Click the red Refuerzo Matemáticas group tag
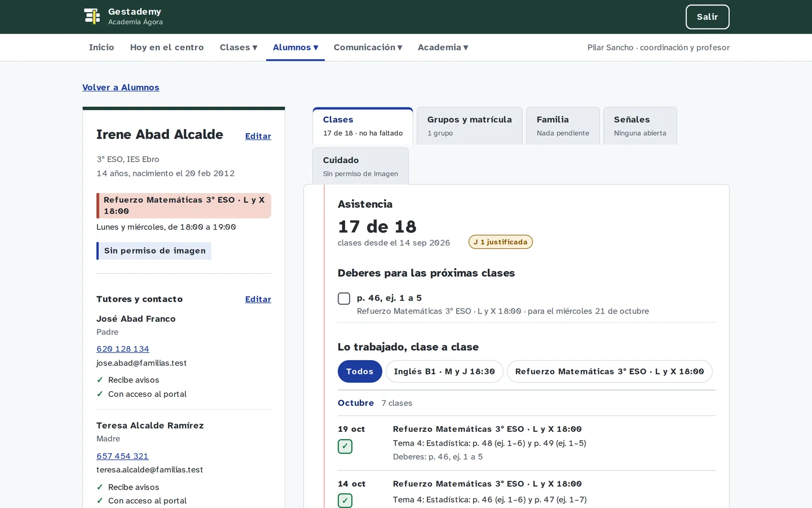Screen dimensions: 812x508 (x=184, y=206)
